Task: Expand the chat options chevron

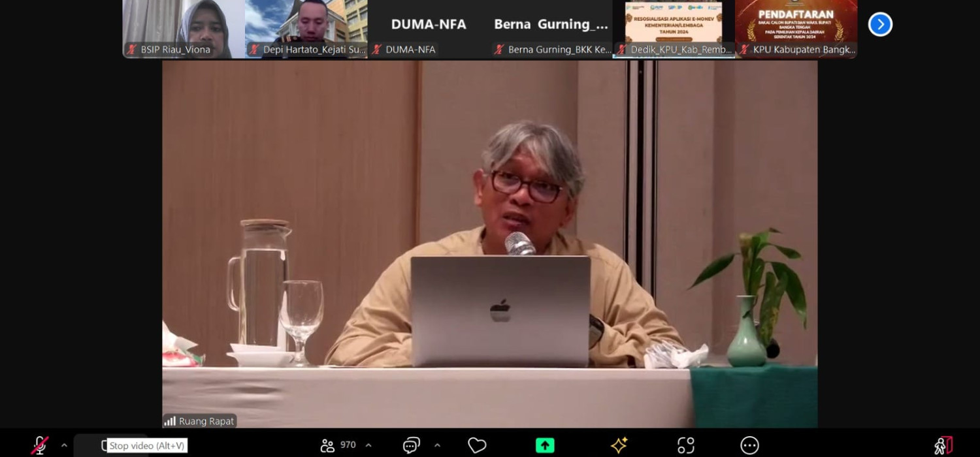Action: pyautogui.click(x=437, y=445)
